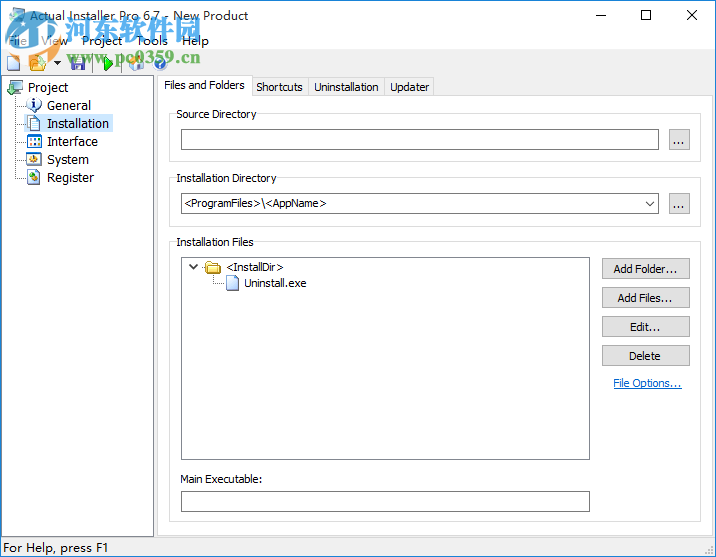Select the Project root tree node

tap(48, 87)
